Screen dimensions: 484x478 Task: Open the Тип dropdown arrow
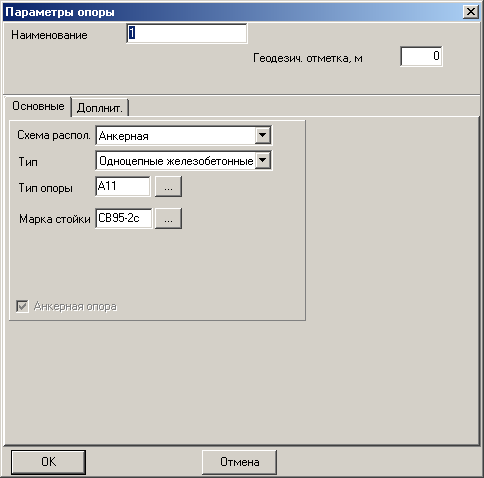(x=263, y=161)
